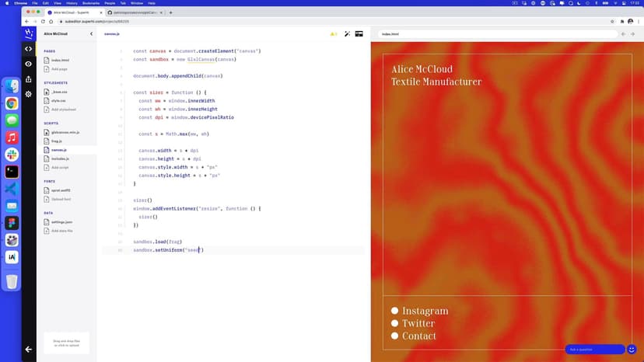Click Add script button
The height and width of the screenshot is (362, 644).
[x=60, y=167]
